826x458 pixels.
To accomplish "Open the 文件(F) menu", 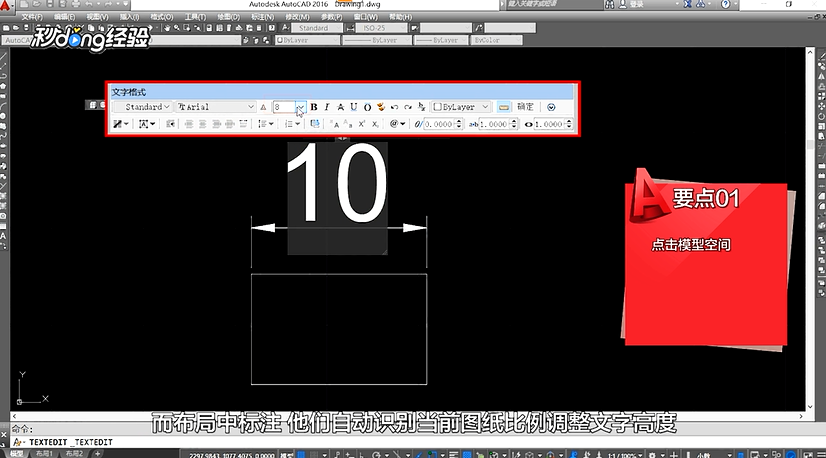I will (32, 17).
